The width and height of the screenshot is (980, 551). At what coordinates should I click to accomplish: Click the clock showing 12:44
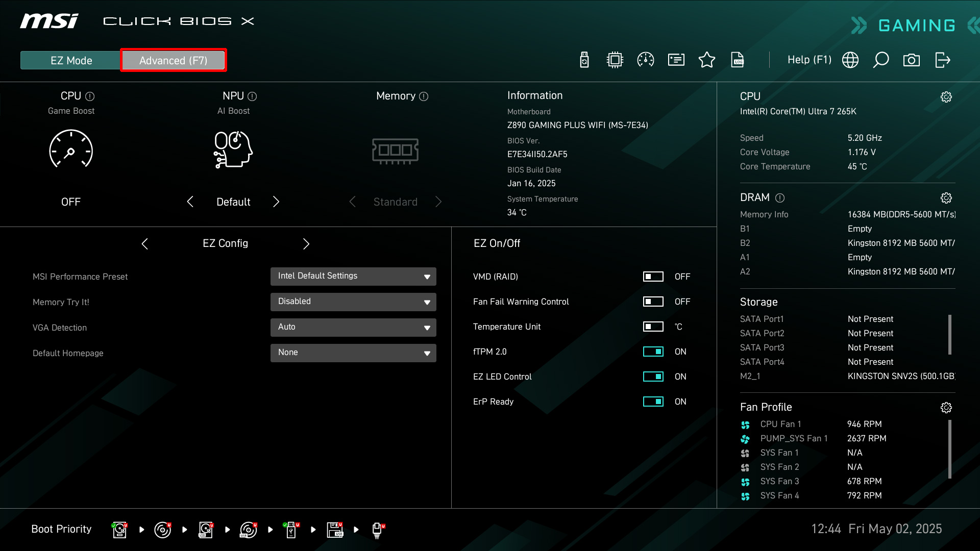click(826, 529)
